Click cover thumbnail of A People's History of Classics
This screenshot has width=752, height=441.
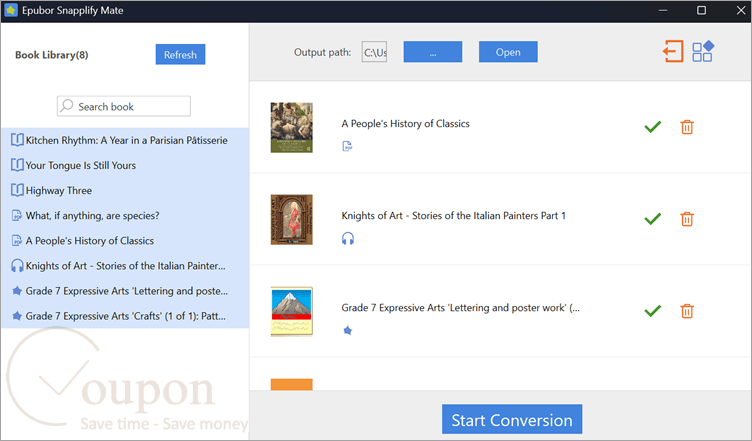(292, 128)
